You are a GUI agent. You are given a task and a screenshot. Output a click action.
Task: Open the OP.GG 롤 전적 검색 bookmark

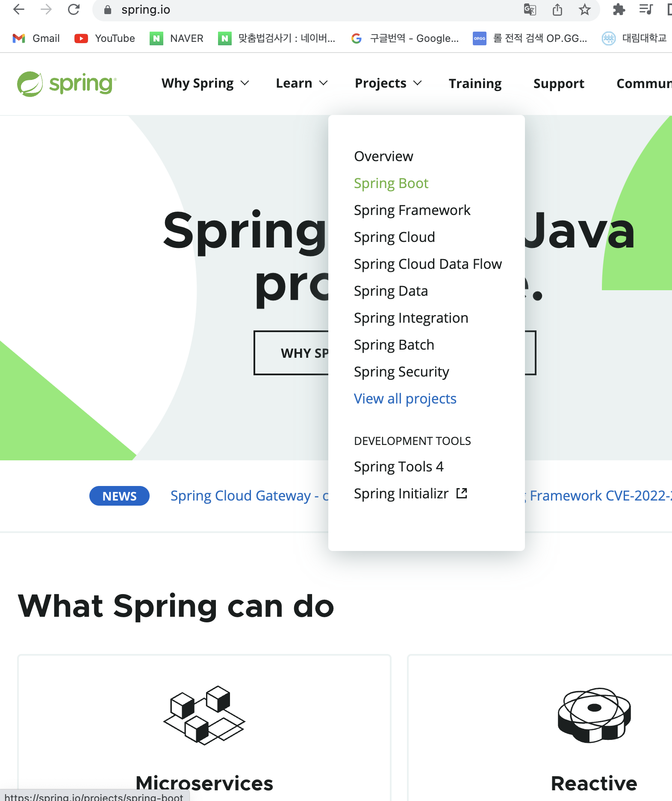530,38
